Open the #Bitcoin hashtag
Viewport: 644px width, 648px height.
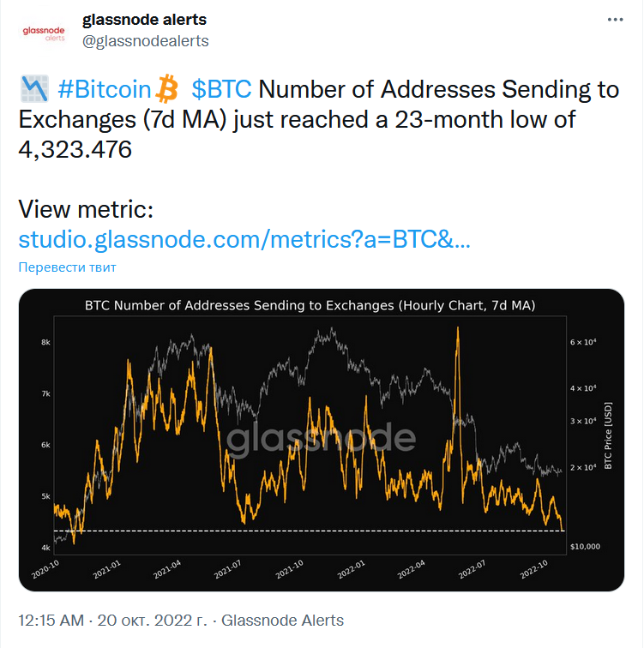tap(105, 89)
